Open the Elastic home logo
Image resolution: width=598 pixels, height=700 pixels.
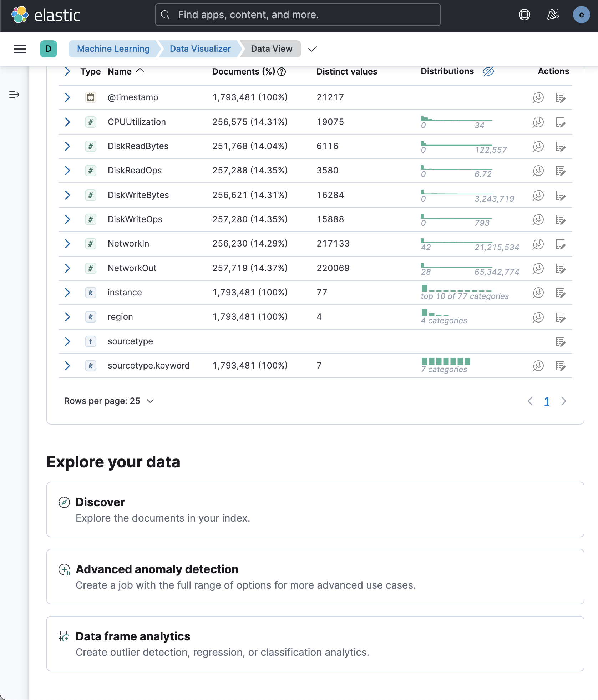pyautogui.click(x=46, y=15)
